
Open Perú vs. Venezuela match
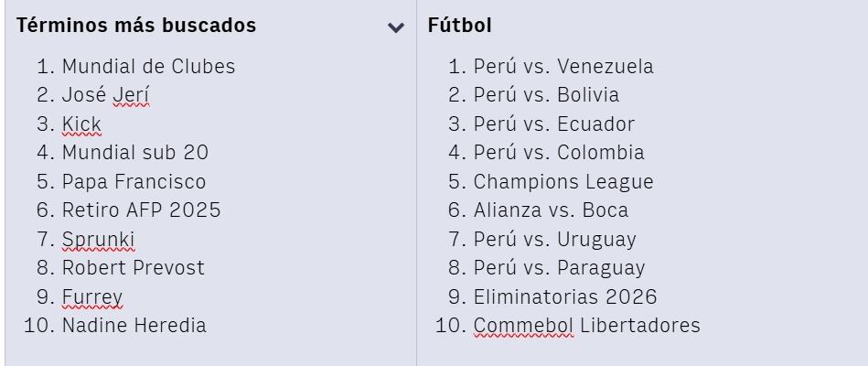[x=563, y=67]
